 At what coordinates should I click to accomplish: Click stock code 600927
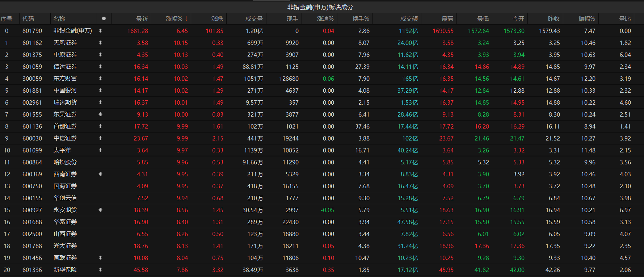click(32, 210)
